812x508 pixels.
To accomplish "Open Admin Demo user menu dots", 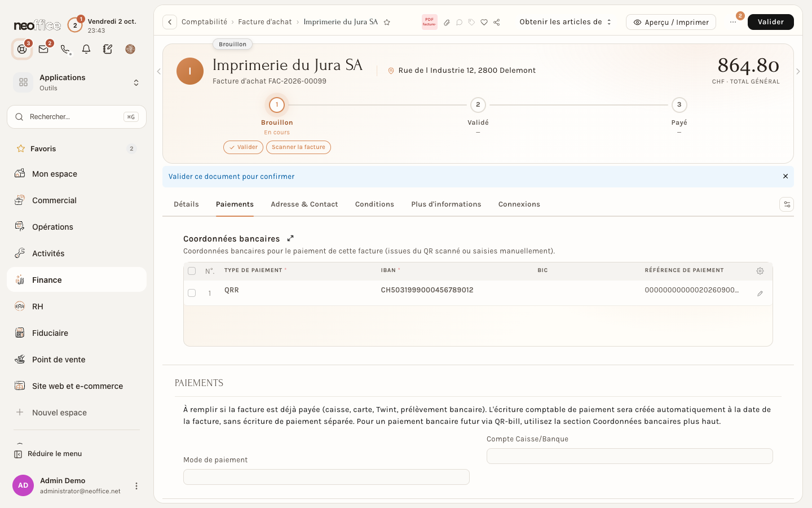I will click(x=136, y=486).
